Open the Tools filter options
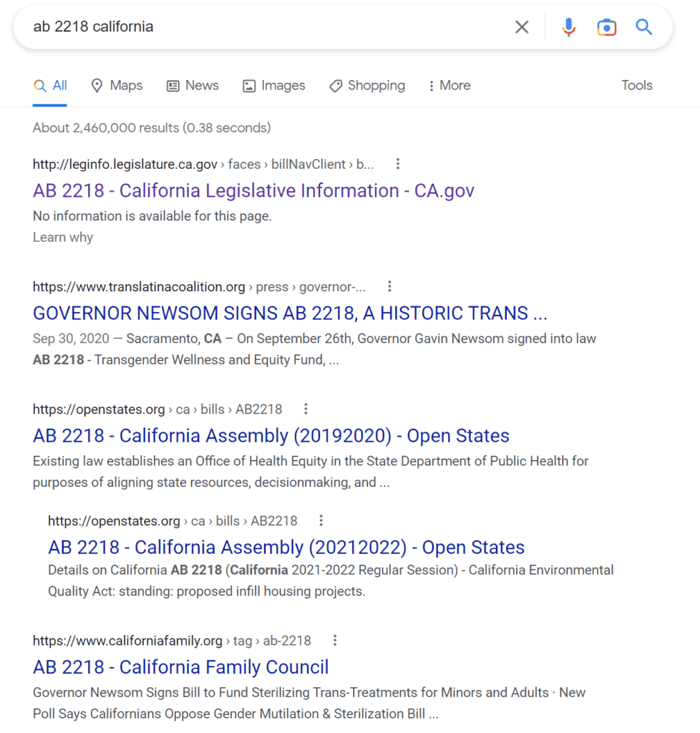This screenshot has height=733, width=700. [636, 86]
